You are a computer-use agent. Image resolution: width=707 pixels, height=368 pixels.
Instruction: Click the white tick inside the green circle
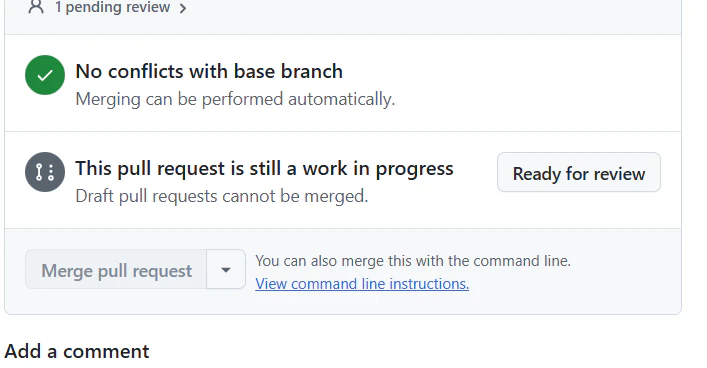[45, 75]
